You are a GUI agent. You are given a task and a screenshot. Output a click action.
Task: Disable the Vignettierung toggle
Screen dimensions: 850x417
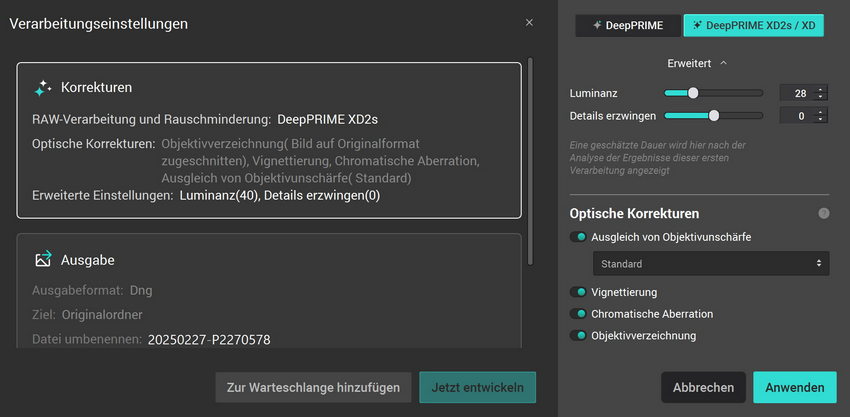point(578,292)
